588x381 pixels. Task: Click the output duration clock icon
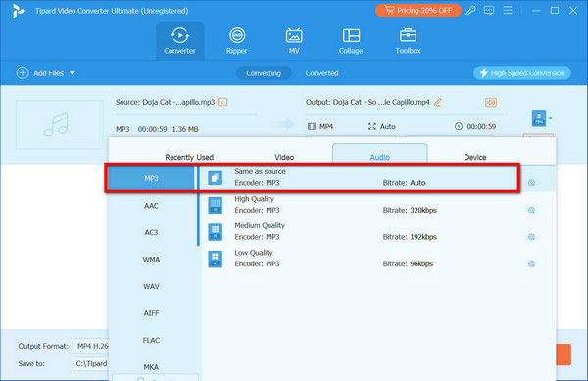459,127
